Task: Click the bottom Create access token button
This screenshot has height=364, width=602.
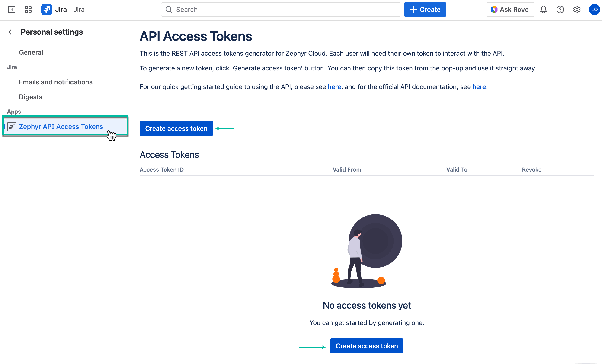Action: click(x=366, y=346)
